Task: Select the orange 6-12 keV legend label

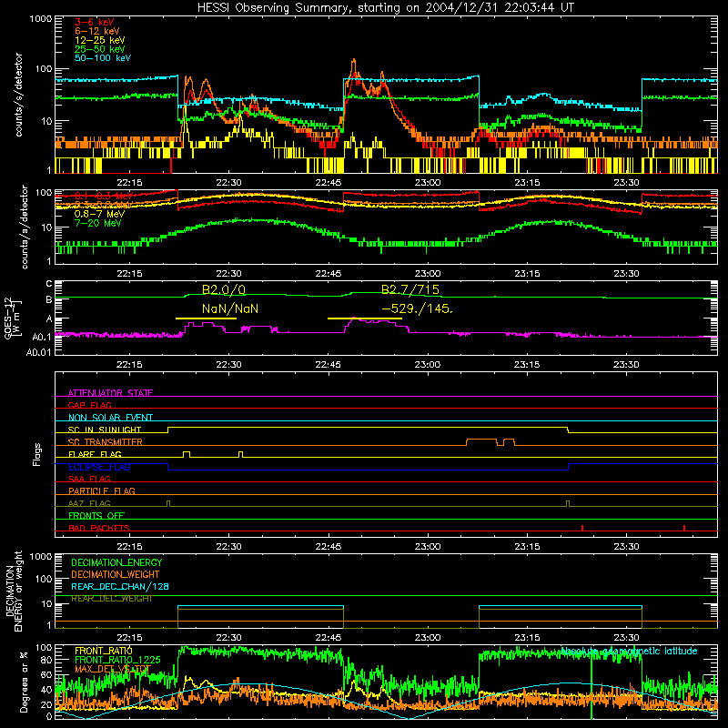Action: click(x=97, y=31)
